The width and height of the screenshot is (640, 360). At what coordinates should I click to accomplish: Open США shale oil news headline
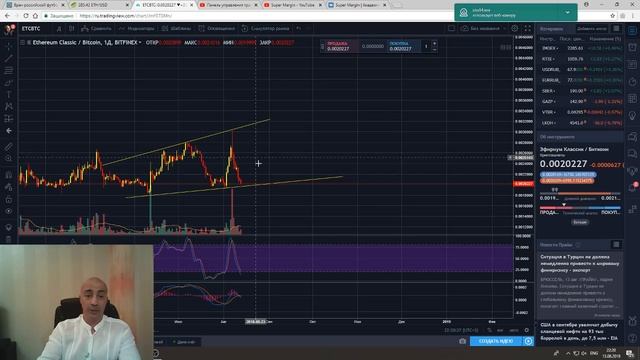tap(579, 331)
